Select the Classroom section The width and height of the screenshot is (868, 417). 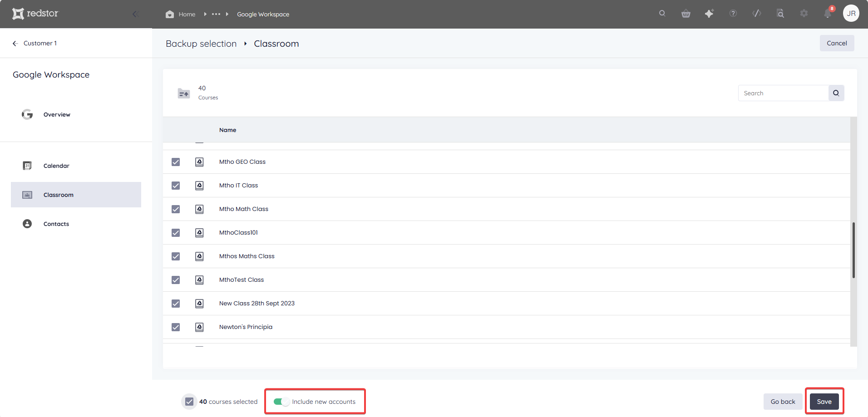(76, 195)
